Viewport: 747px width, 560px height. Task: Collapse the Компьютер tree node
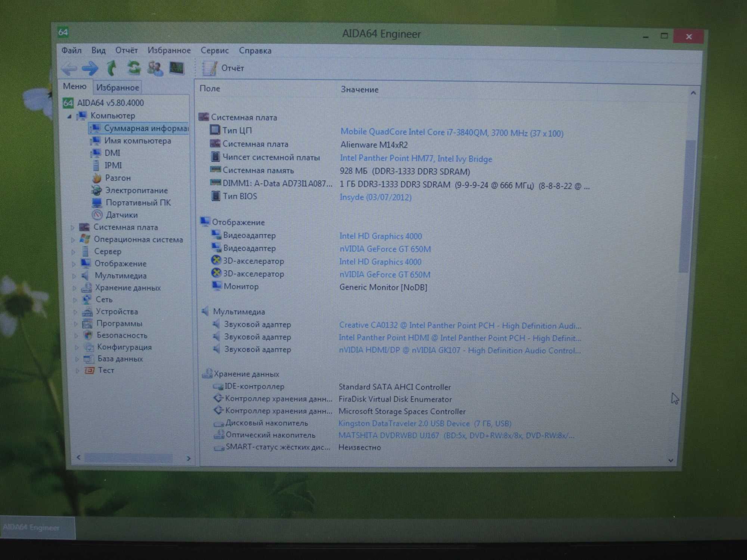point(69,116)
